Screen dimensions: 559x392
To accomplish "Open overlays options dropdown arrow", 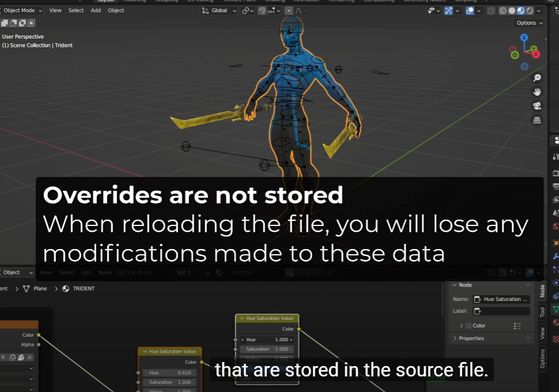I will [479, 11].
